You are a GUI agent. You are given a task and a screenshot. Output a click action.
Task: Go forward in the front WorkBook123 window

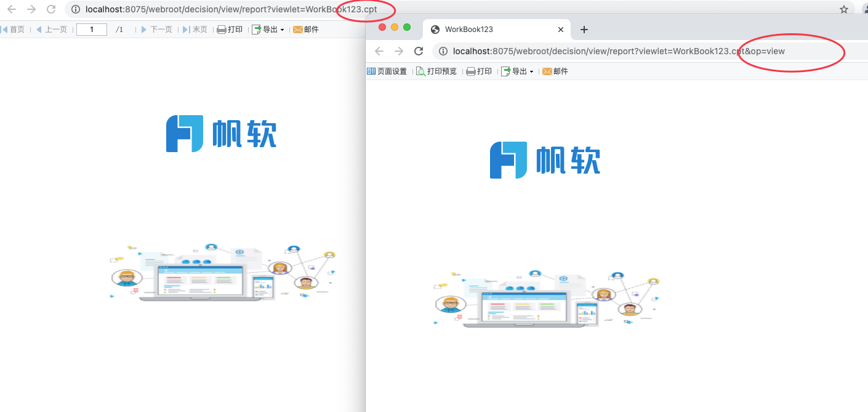click(x=399, y=51)
